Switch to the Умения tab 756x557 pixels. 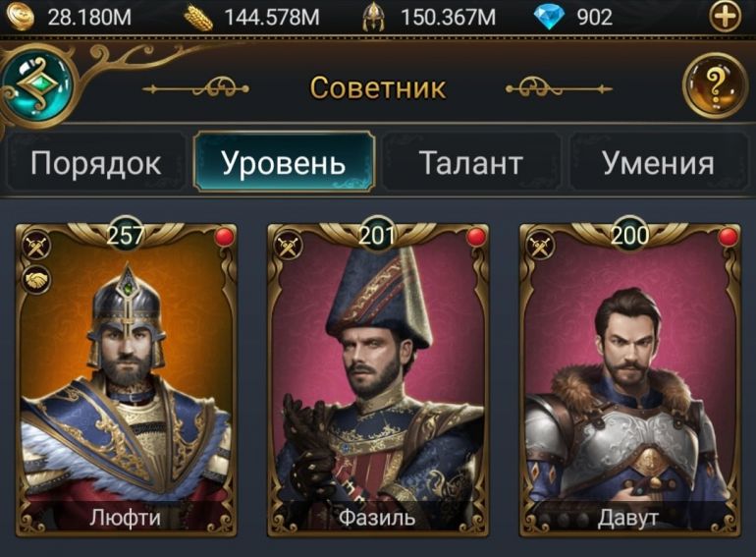[659, 163]
